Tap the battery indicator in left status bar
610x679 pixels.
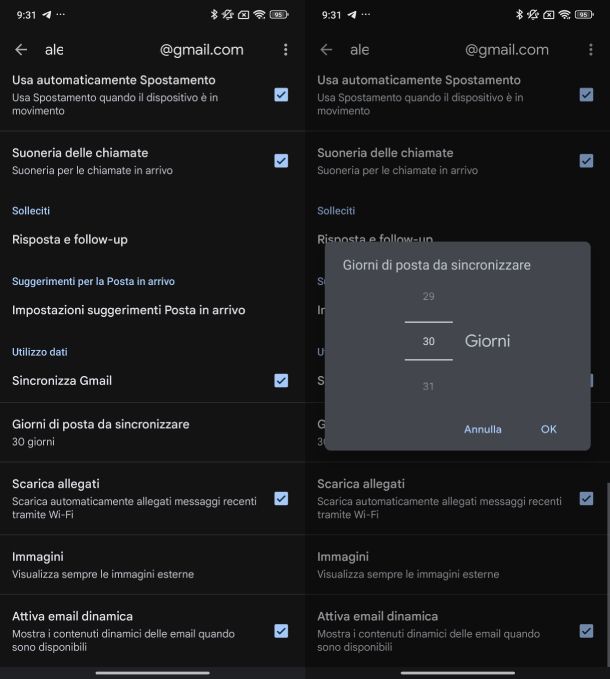point(279,15)
